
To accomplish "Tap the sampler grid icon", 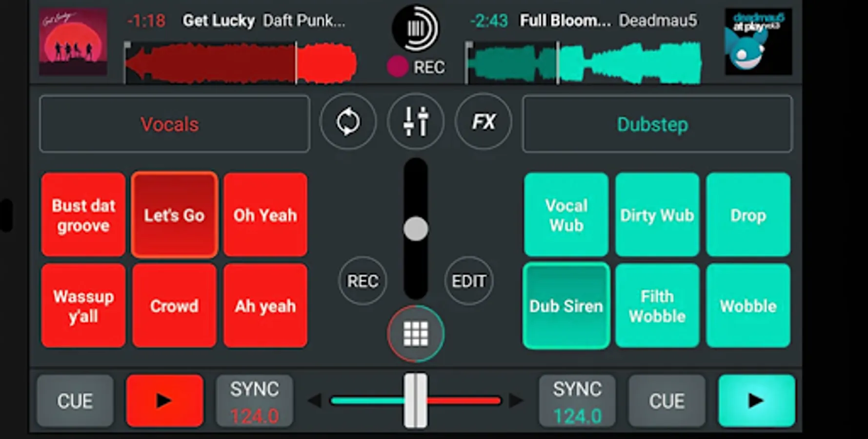I will (x=416, y=334).
